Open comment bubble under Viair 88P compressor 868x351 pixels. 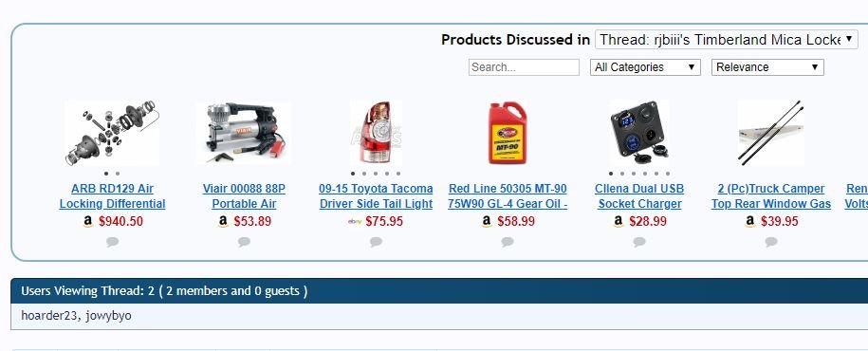244,242
